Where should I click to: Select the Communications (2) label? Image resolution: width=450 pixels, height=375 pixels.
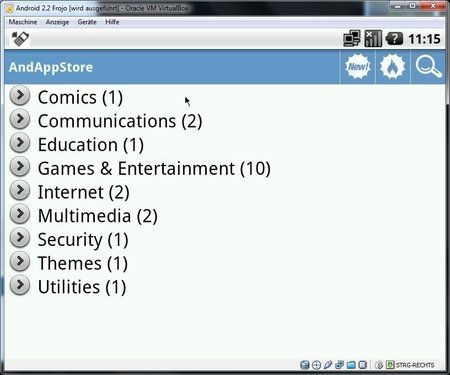pyautogui.click(x=120, y=121)
